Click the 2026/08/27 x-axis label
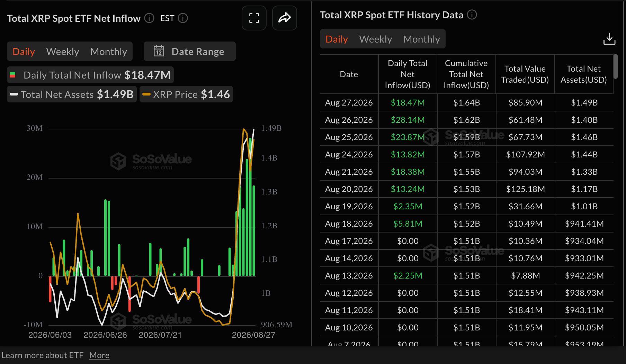Screen dimensions: 626x364 (x=253, y=335)
